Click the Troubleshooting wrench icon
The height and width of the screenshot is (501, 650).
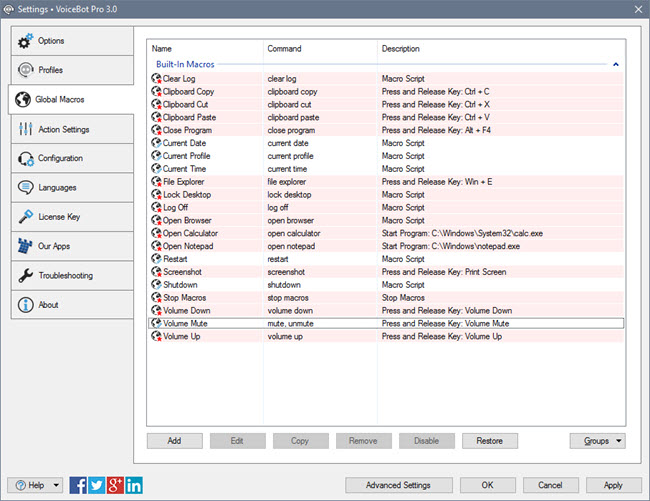click(26, 275)
